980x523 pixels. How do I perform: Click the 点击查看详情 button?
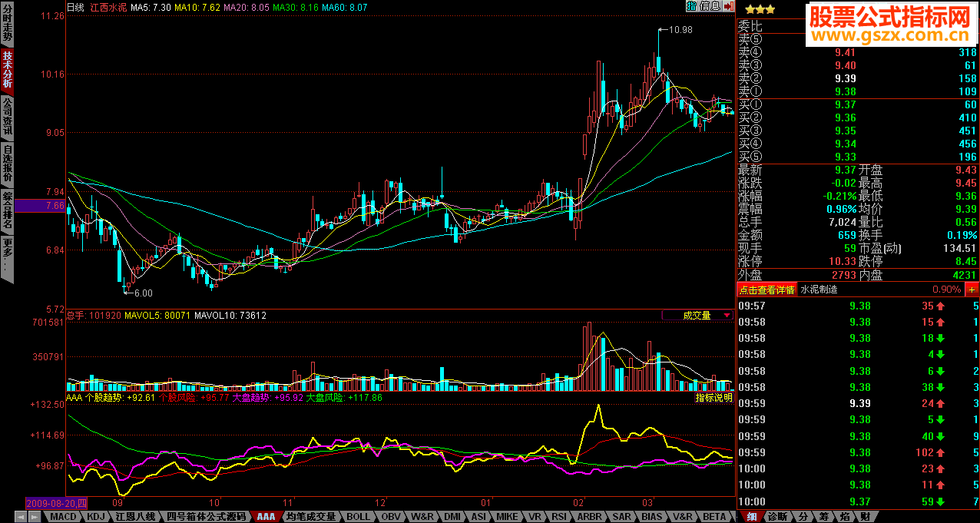[766, 290]
